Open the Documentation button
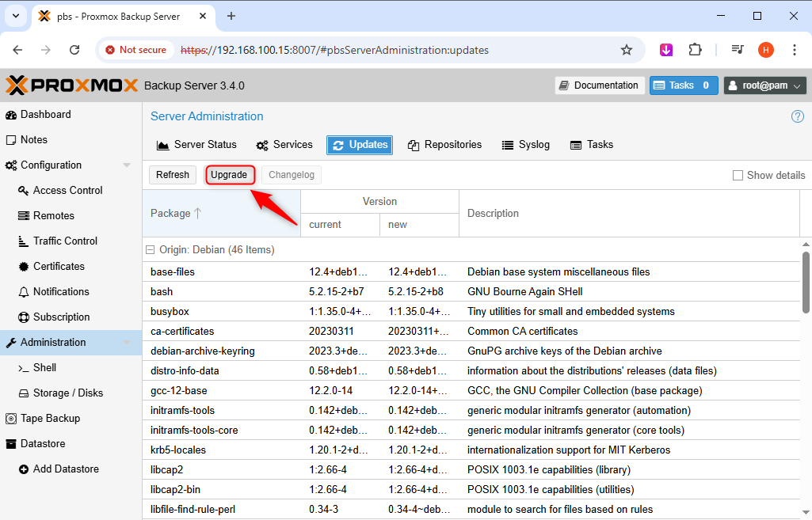This screenshot has height=520, width=812. [x=600, y=85]
